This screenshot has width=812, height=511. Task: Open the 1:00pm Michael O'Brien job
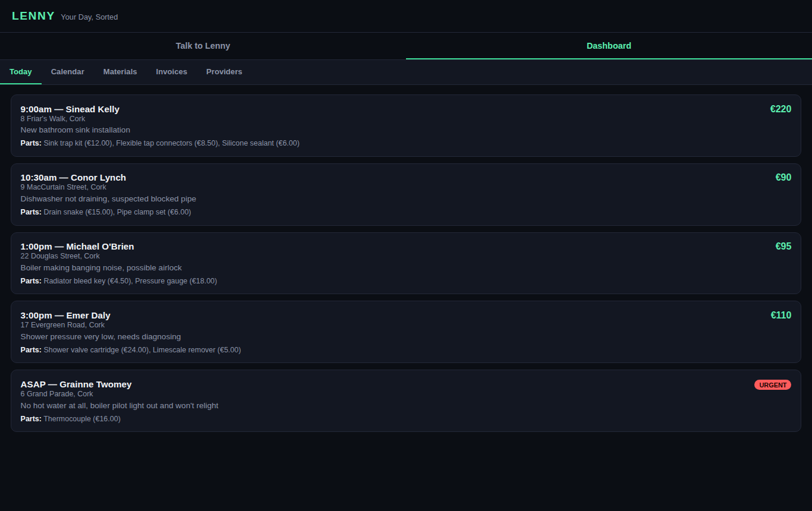[406, 263]
